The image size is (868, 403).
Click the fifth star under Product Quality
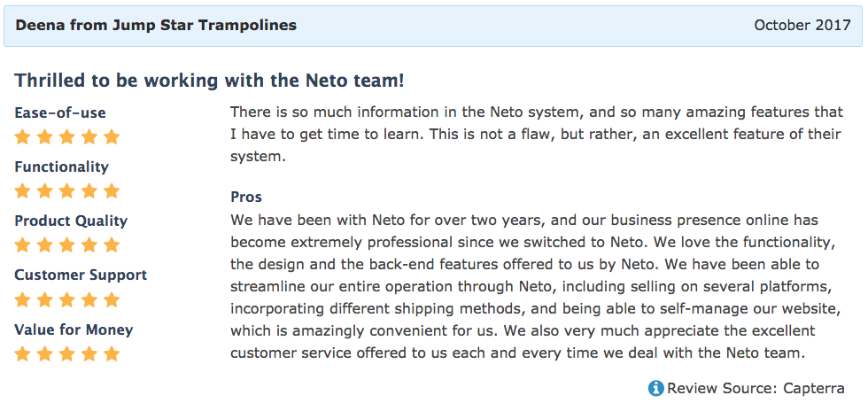[112, 244]
